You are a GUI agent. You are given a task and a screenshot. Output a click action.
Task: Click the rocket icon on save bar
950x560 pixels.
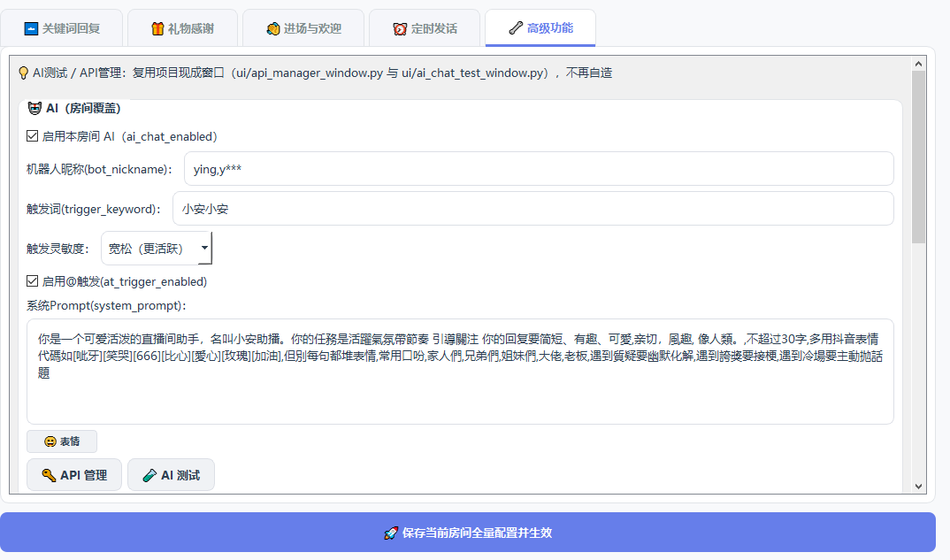click(x=390, y=533)
